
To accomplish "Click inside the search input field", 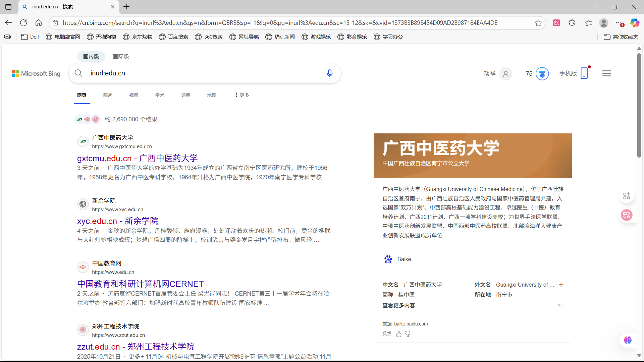I will click(x=201, y=73).
